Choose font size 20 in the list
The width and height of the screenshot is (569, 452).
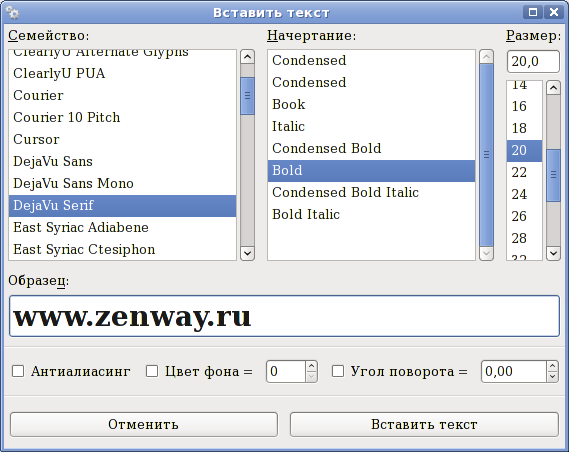(524, 151)
